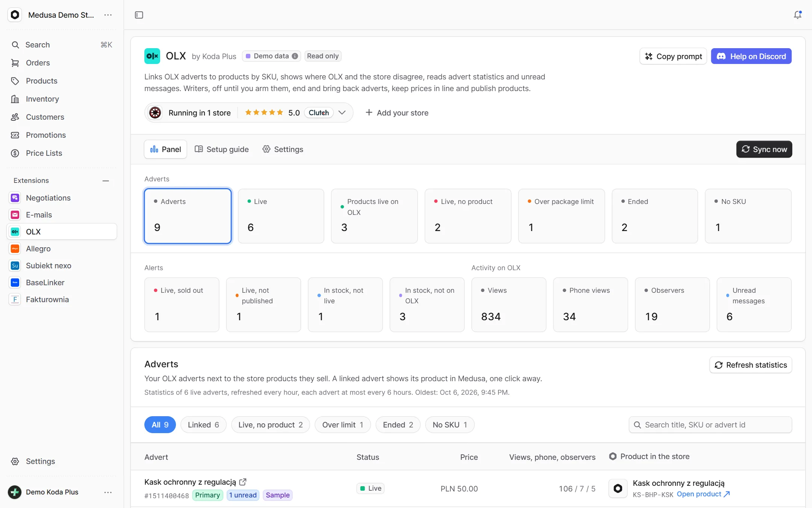Toggle the sidebar panel icon

tap(139, 15)
